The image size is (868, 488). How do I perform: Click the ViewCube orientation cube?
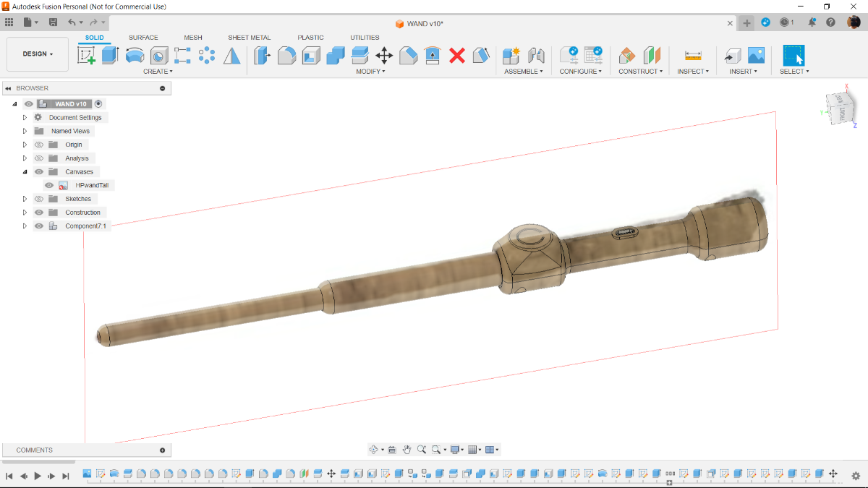click(x=841, y=108)
